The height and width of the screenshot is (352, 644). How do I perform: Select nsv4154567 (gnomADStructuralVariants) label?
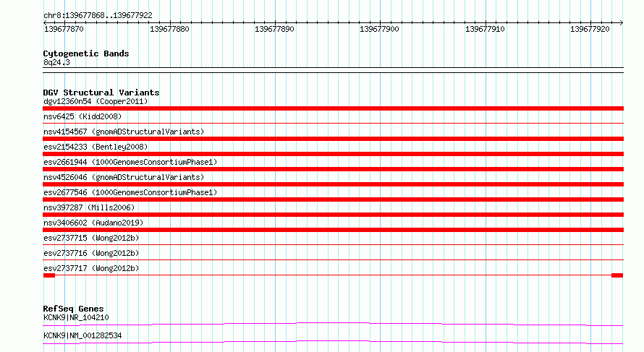(124, 132)
